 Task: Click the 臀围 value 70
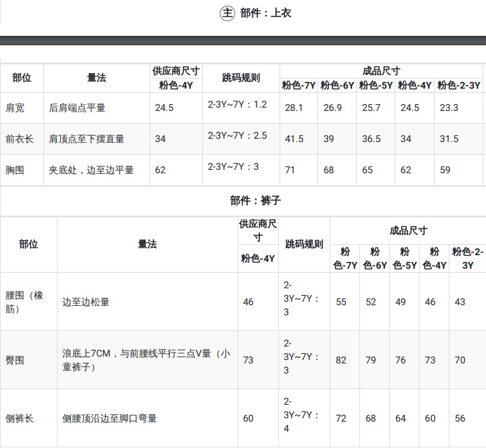tap(460, 360)
